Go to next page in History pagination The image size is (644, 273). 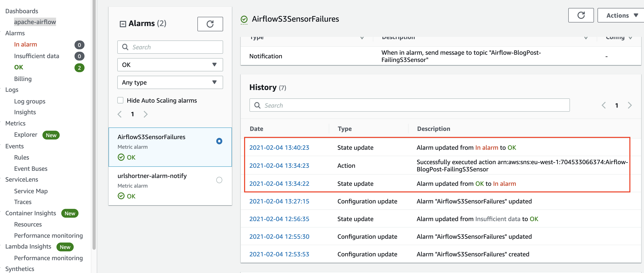click(x=630, y=105)
